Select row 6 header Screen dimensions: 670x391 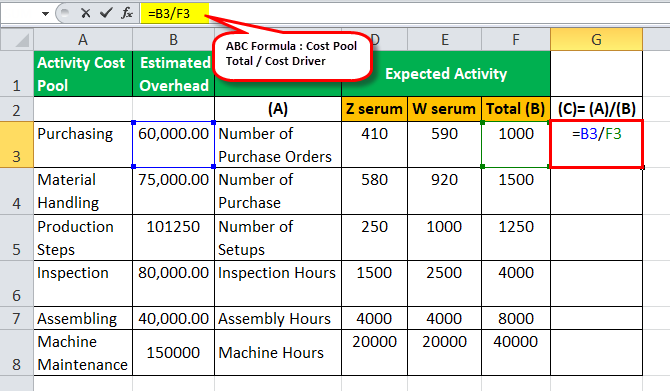point(17,284)
